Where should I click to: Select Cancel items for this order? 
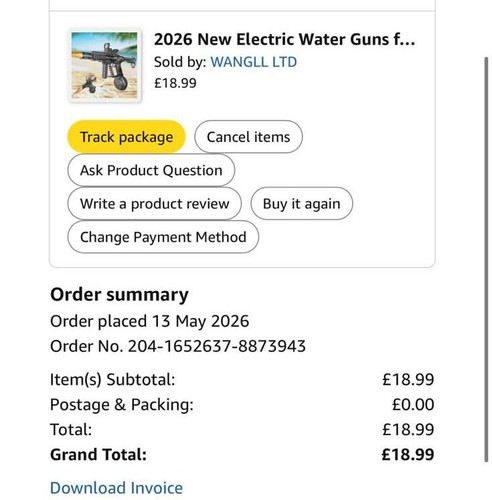point(248,137)
